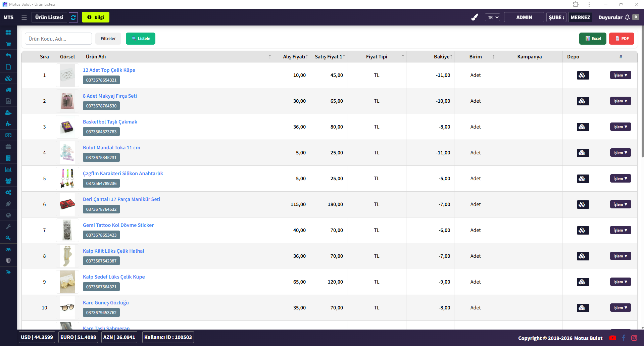The image size is (644, 346).
Task: Toggle the eye visibility icon in sidebar
Action: [8, 249]
